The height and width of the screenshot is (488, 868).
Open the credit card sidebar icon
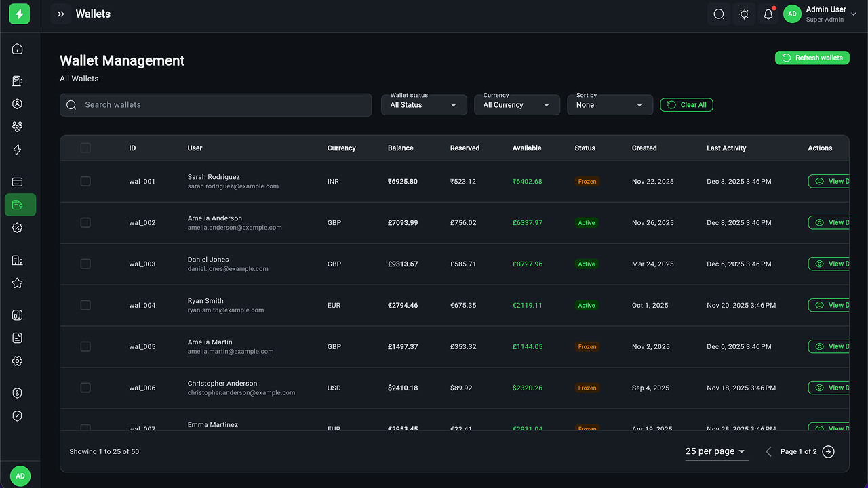[18, 182]
